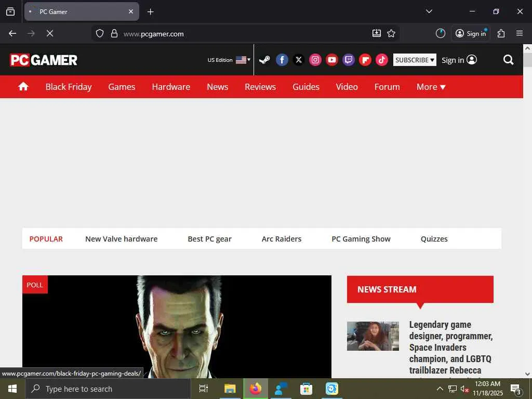Open the Black Friday nav item
The height and width of the screenshot is (399, 532).
pyautogui.click(x=69, y=87)
